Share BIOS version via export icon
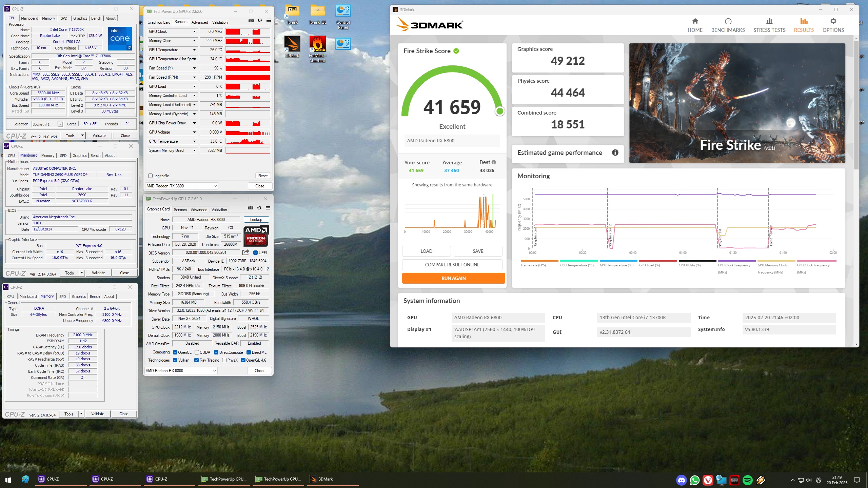Viewport: 868px width, 488px height. 245,252
